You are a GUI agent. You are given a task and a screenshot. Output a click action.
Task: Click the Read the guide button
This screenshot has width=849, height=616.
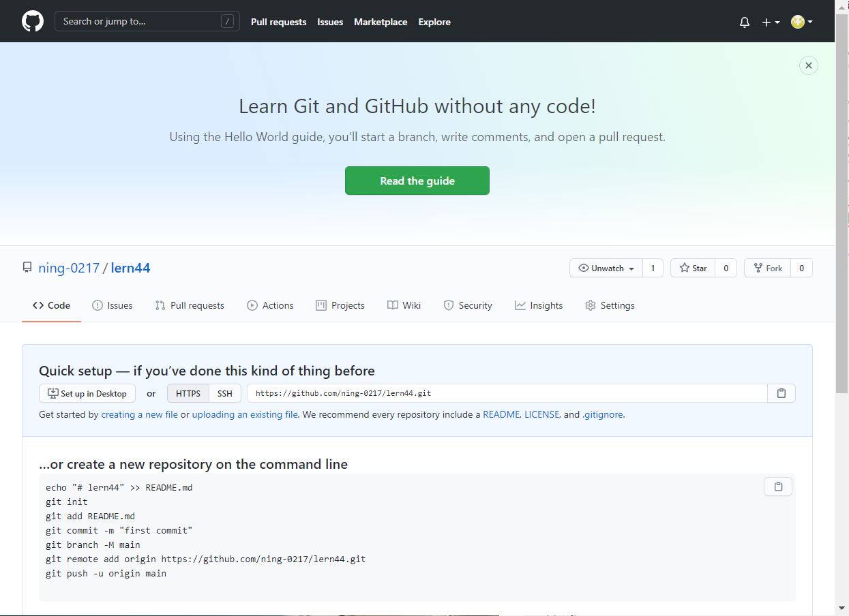417,181
